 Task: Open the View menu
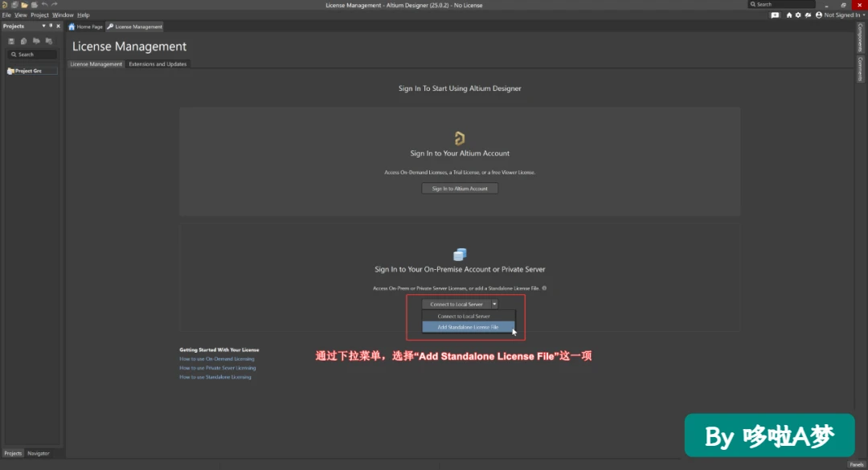point(20,15)
